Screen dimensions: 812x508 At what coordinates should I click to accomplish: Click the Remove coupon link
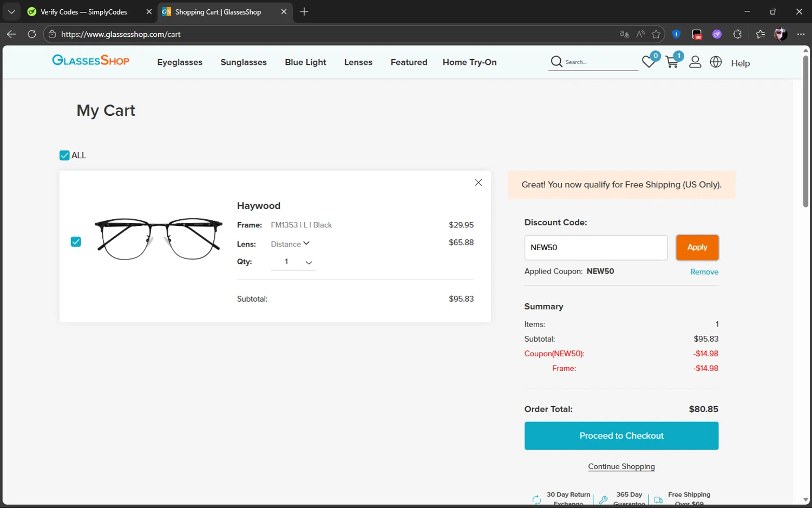click(x=704, y=272)
